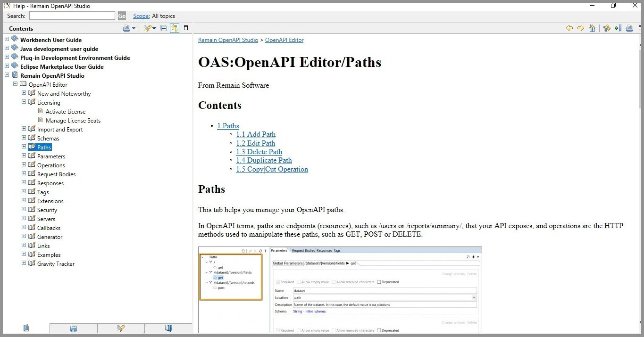Screen dimensions: 644x337
Task: Click the Import and Export topic icon
Action: [x=32, y=129]
